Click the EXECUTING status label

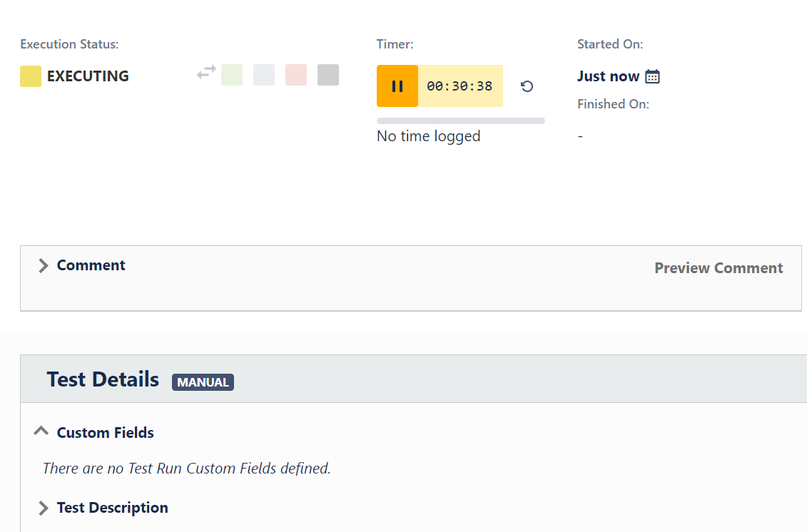point(88,76)
